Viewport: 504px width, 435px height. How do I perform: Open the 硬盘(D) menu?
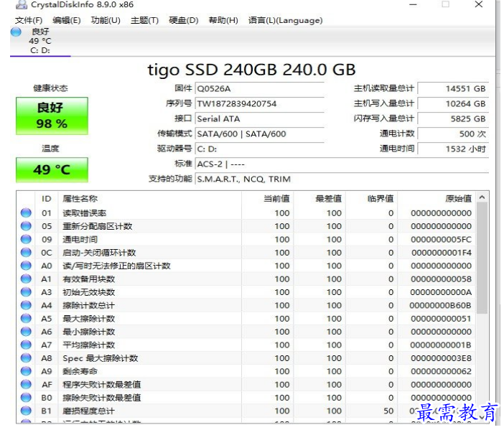184,20
